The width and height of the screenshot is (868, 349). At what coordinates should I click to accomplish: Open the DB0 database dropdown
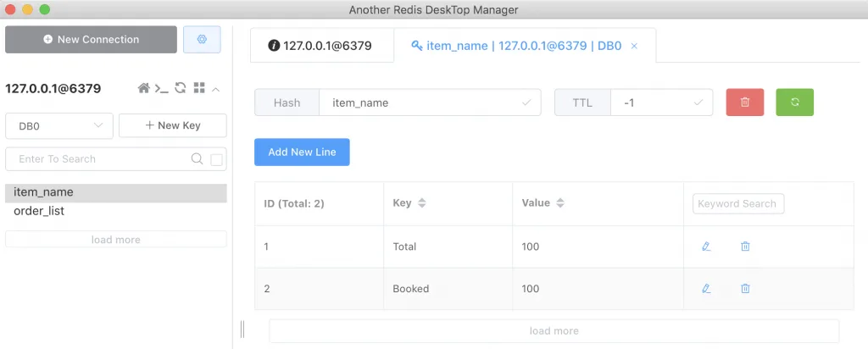tap(59, 125)
